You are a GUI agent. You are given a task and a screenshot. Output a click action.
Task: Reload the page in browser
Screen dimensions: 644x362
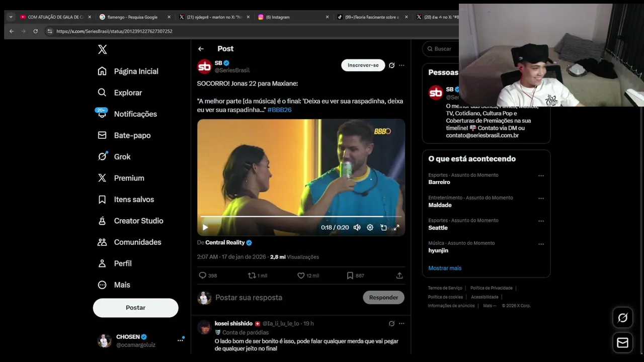(35, 31)
